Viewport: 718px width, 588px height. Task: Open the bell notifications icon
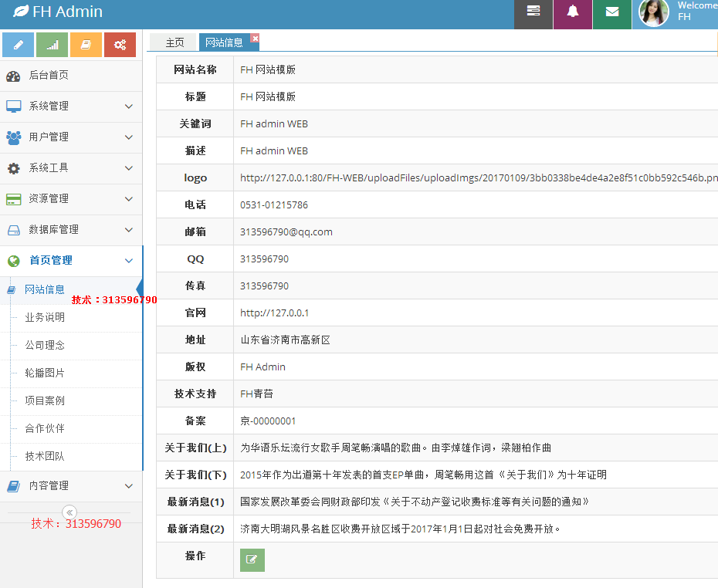click(573, 13)
